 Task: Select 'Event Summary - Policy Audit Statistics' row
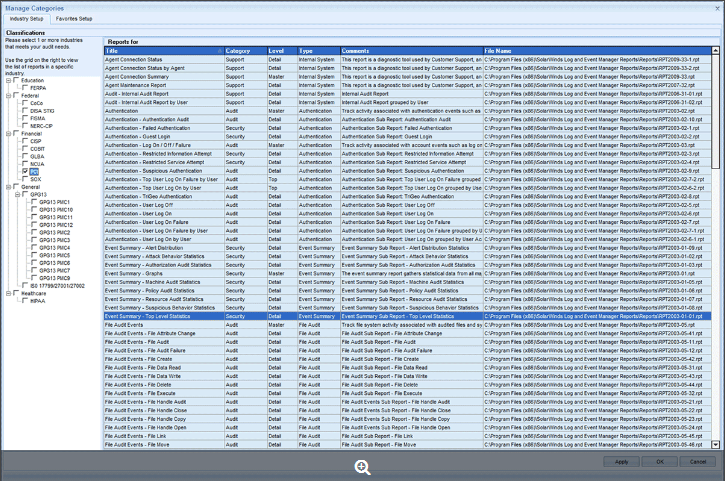[407, 290]
